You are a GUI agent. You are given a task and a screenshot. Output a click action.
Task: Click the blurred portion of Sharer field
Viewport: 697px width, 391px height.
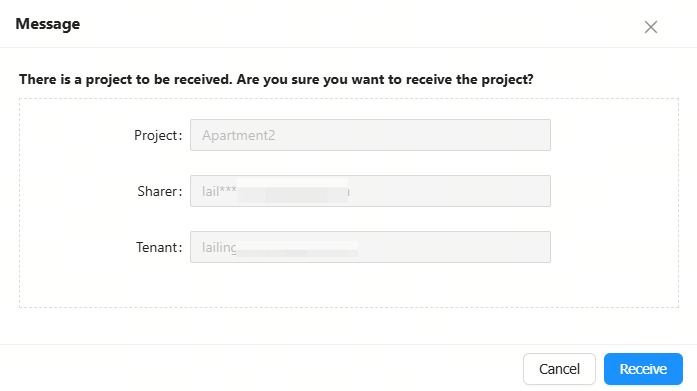click(292, 191)
